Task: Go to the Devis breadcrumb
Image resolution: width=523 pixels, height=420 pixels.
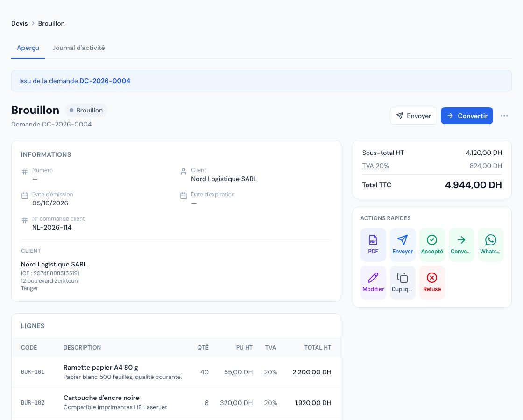Action: pyautogui.click(x=19, y=23)
